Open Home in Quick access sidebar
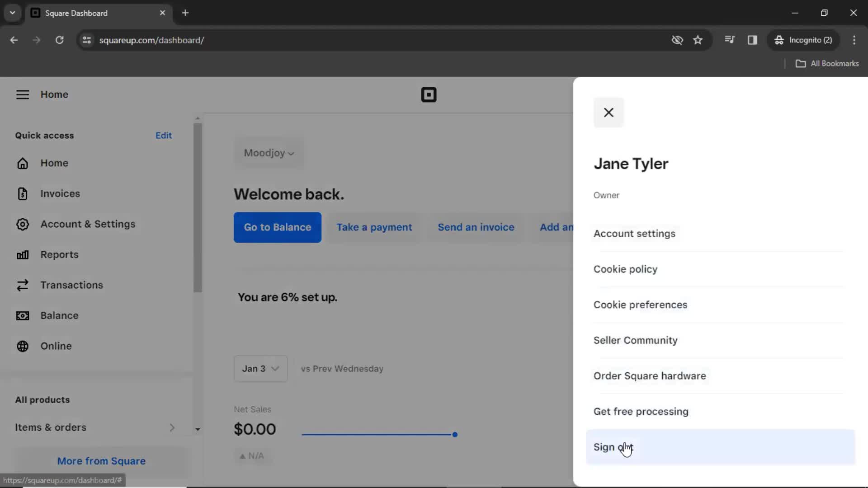 click(x=54, y=163)
